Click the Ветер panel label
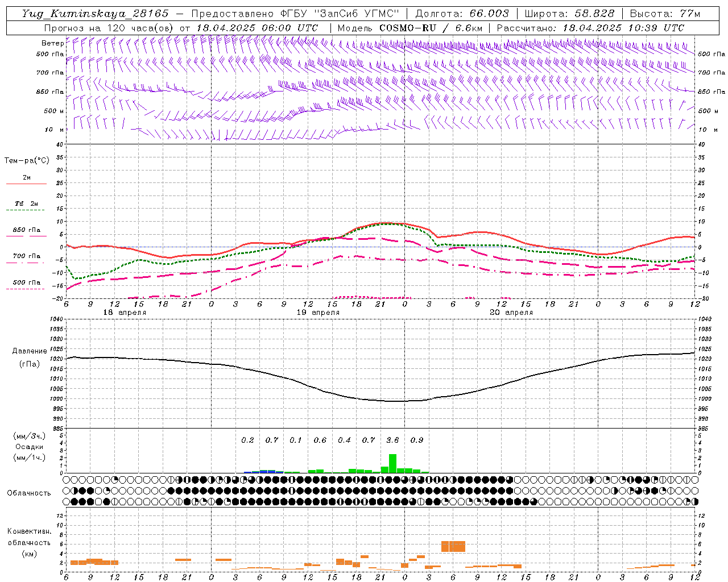 pyautogui.click(x=52, y=43)
